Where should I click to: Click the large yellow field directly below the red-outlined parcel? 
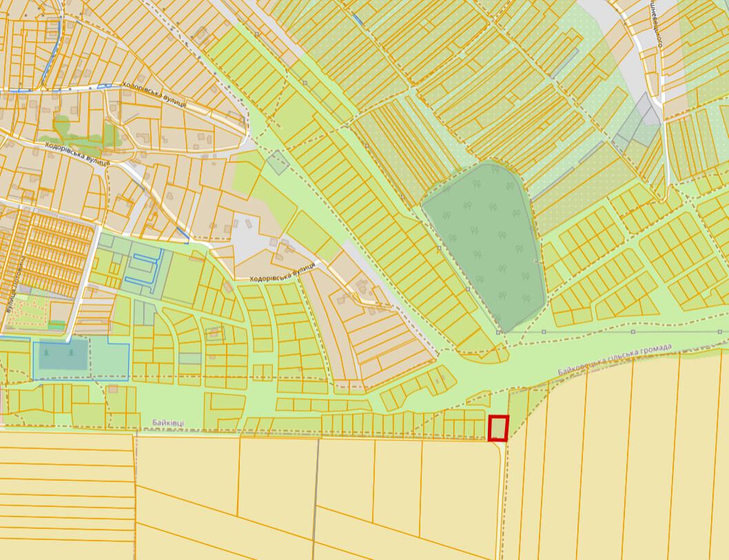pyautogui.click(x=460, y=497)
